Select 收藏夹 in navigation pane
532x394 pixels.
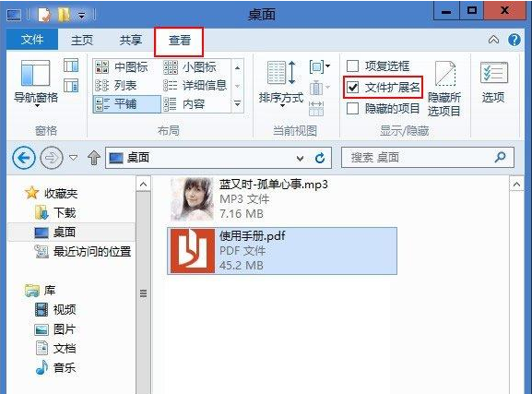coord(52,193)
